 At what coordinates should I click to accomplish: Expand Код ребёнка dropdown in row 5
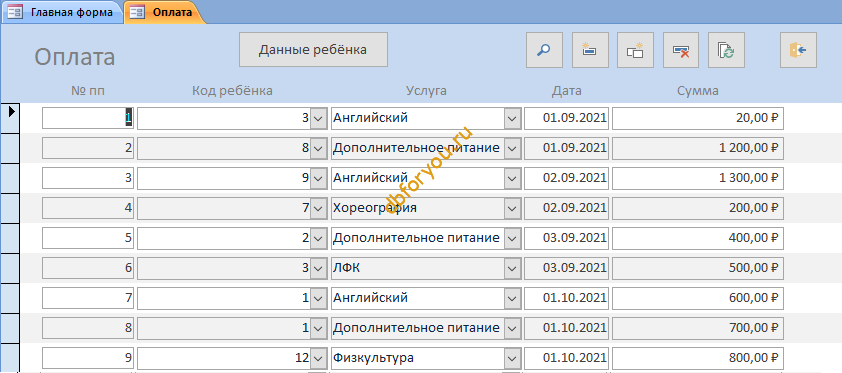pyautogui.click(x=318, y=238)
